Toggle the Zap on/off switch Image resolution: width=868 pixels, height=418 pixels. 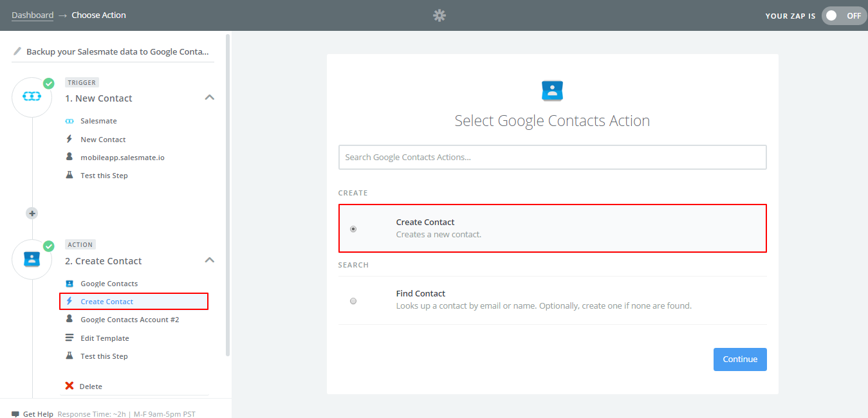[844, 15]
